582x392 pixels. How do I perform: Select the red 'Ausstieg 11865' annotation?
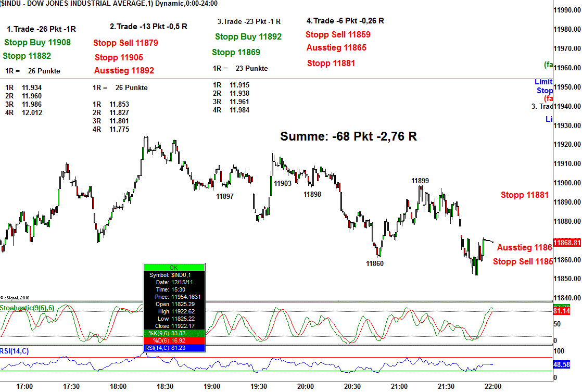click(336, 47)
